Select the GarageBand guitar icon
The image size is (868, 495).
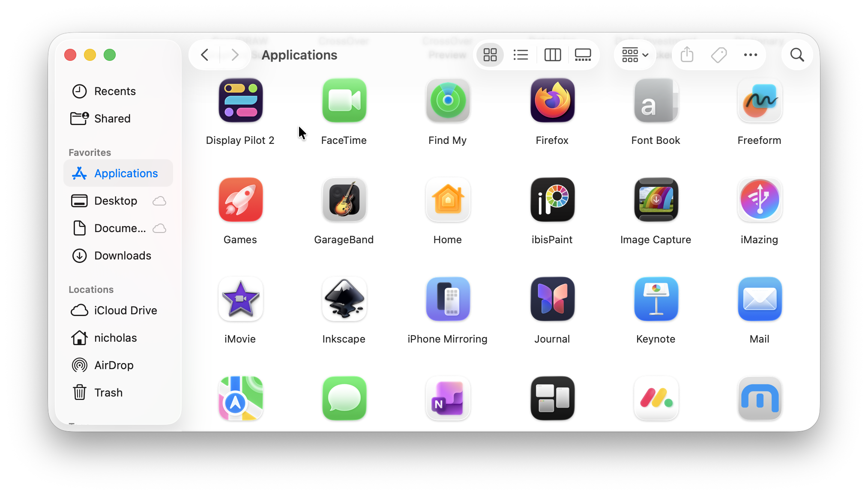pos(344,200)
